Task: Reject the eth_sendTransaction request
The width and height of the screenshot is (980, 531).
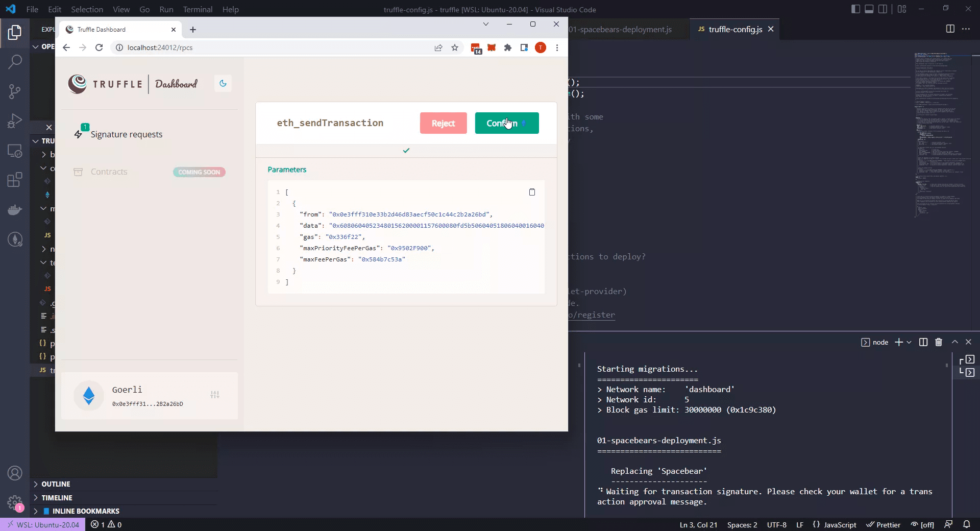Action: [x=443, y=123]
